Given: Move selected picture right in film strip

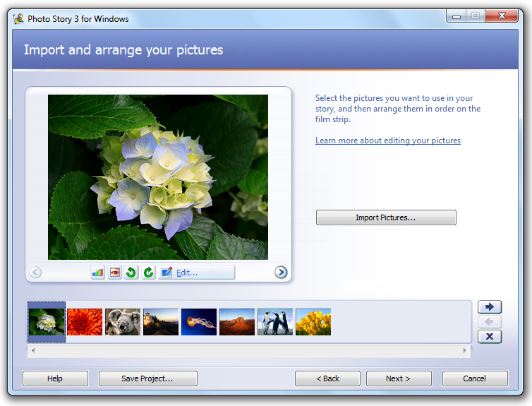Looking at the screenshot, I should 490,307.
